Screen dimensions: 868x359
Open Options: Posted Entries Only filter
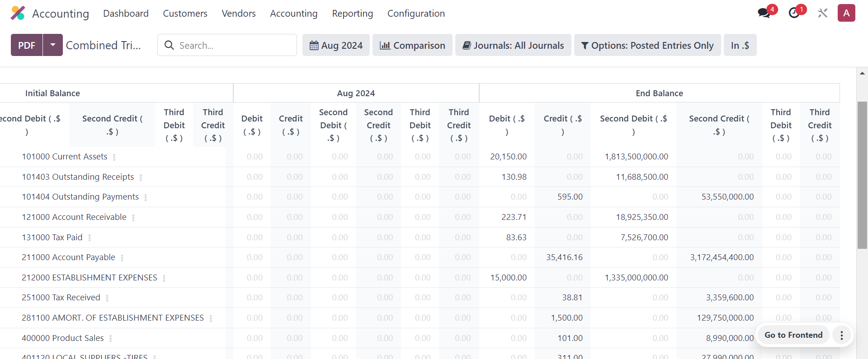click(x=647, y=45)
